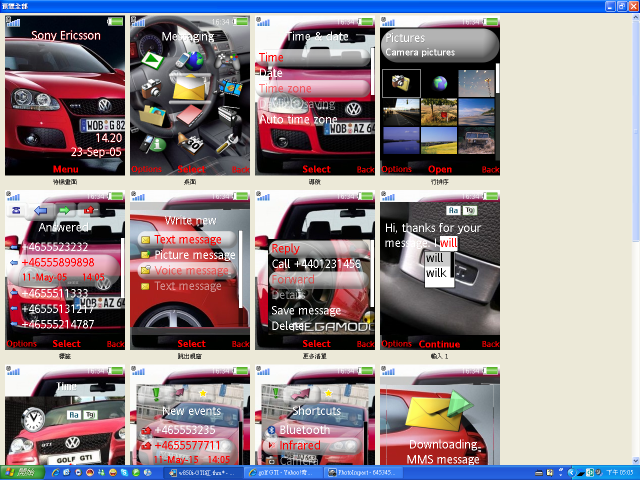Select the 'Hi, thanks for your message' preview

(x=440, y=270)
